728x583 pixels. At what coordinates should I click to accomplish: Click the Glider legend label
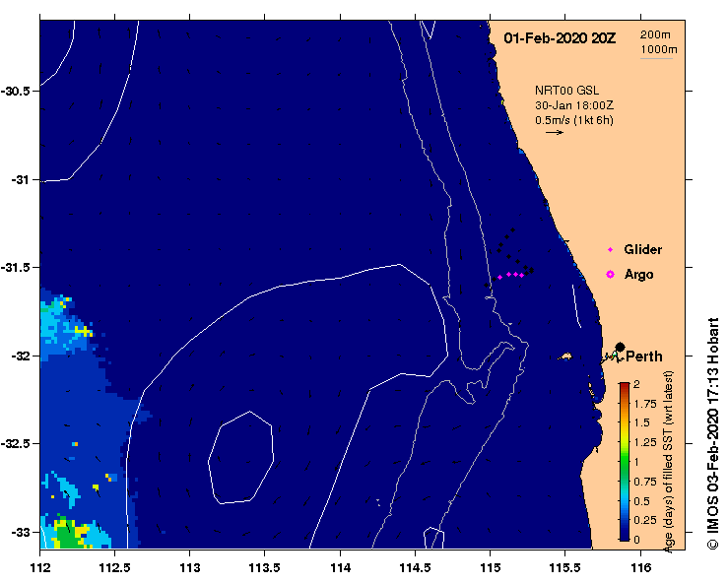point(642,249)
